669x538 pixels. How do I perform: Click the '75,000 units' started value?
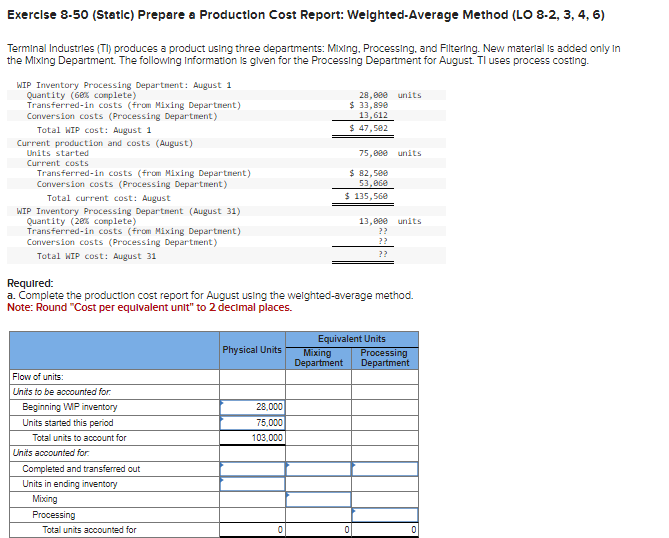pyautogui.click(x=390, y=153)
